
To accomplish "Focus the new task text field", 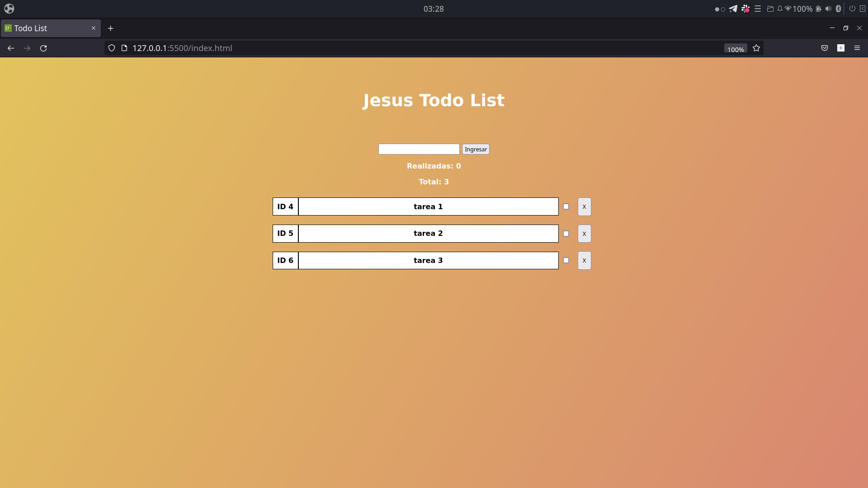I will 419,149.
